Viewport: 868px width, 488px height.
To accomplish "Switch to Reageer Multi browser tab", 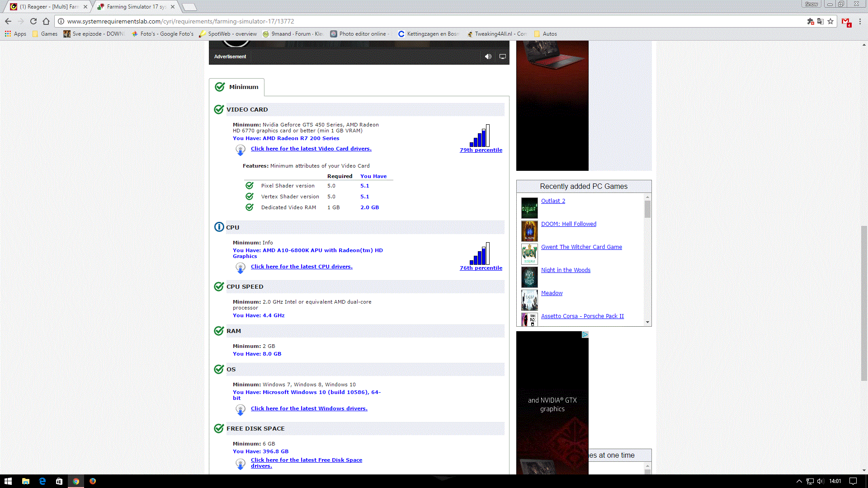I will click(49, 7).
